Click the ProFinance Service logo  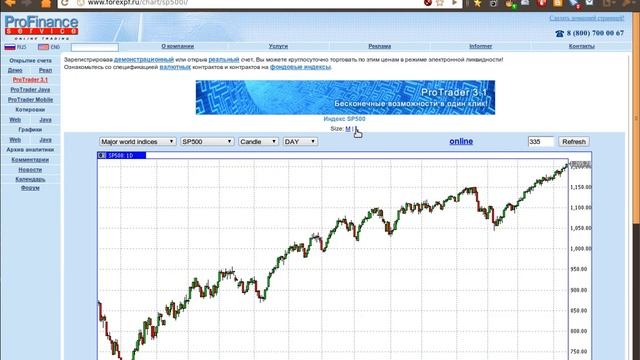41,27
